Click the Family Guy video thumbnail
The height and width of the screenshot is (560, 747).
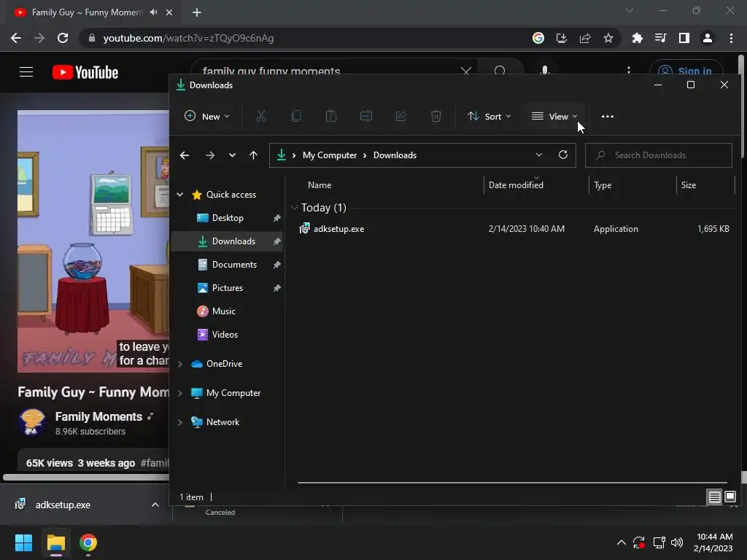point(93,241)
